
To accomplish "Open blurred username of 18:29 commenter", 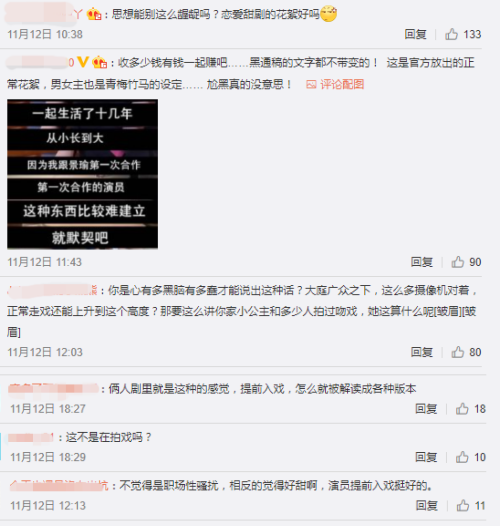I will click(31, 437).
